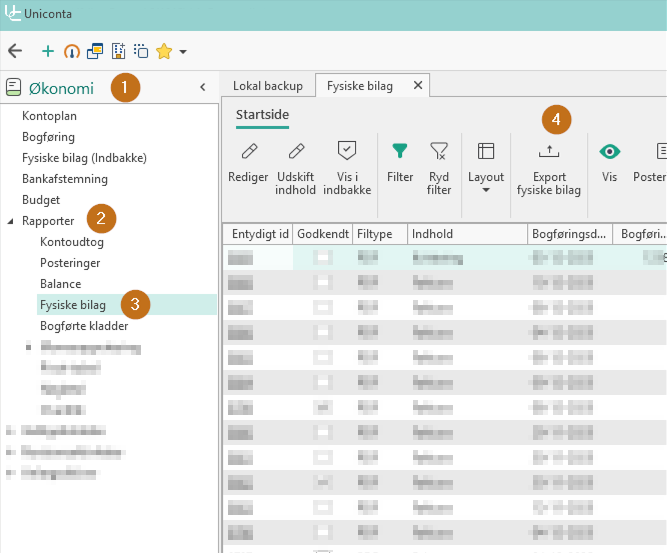Image resolution: width=667 pixels, height=553 pixels.
Task: Open the orange dashboard gauge icon
Action: (71, 51)
